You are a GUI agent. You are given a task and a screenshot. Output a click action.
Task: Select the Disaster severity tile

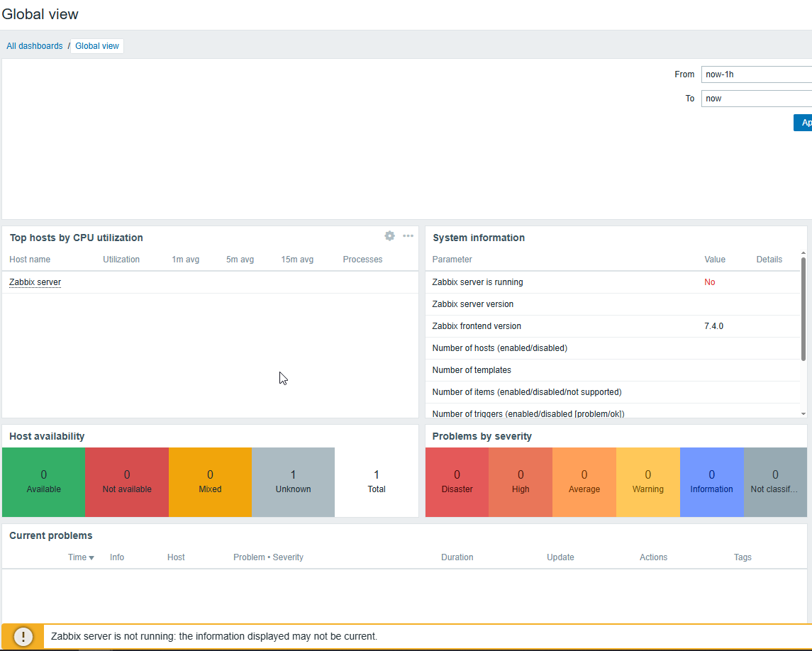pos(457,482)
